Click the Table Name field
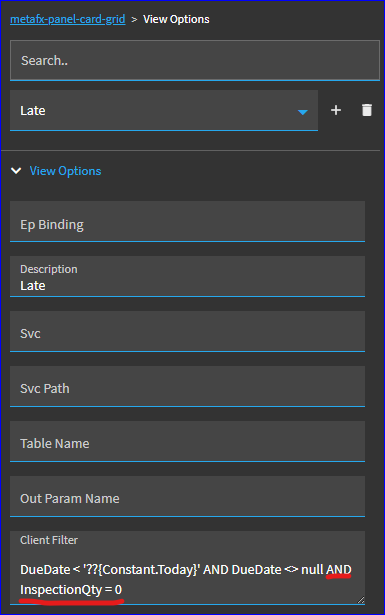 pyautogui.click(x=187, y=441)
